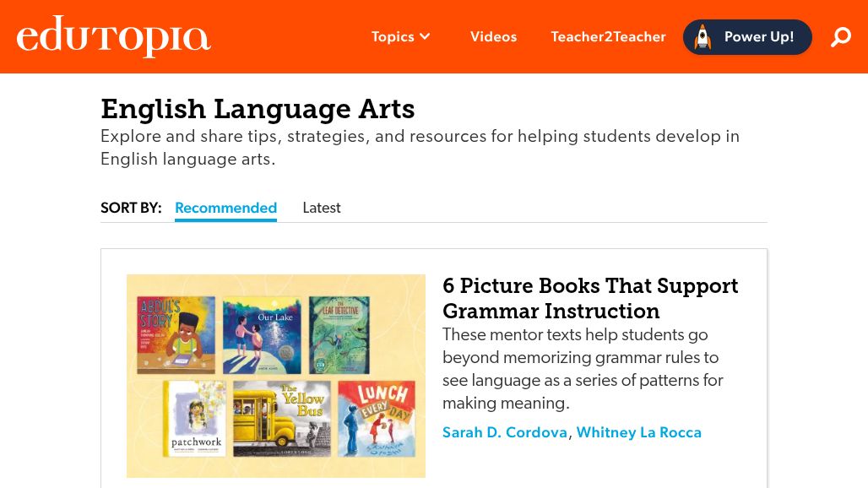868x488 pixels.
Task: View author Sarah D. Cordova
Action: click(x=505, y=432)
